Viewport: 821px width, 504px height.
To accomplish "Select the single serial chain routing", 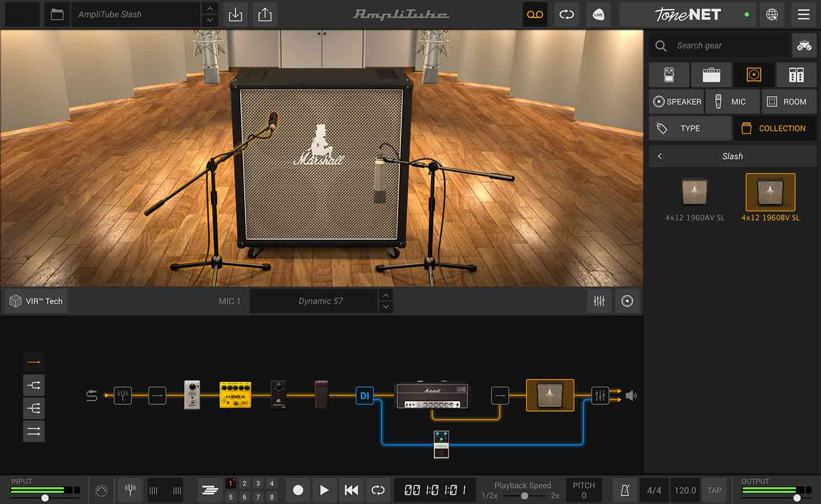I will (x=34, y=362).
